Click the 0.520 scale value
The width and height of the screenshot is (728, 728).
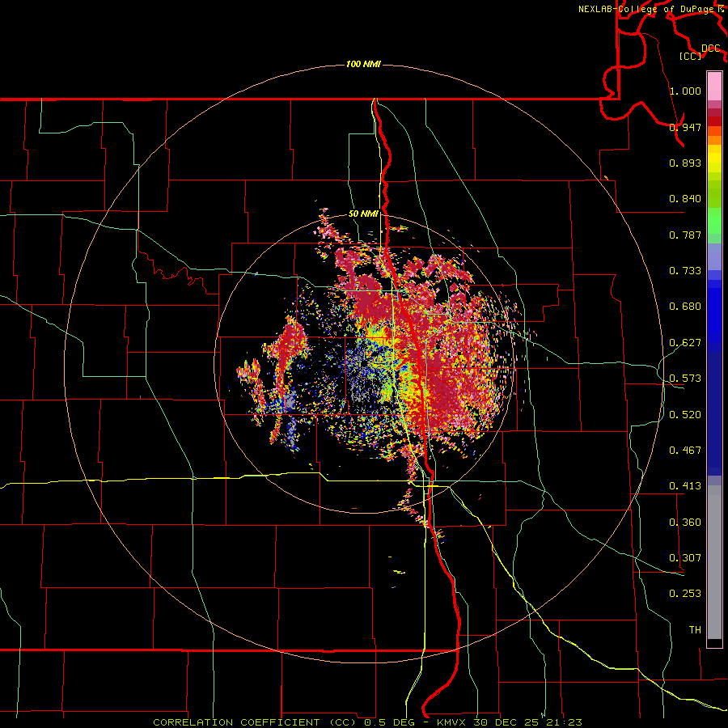[x=685, y=415]
